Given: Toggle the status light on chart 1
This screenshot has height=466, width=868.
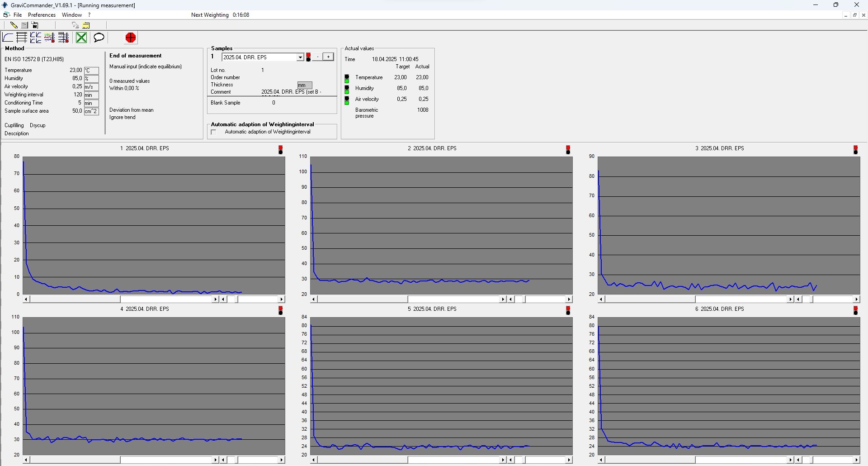Looking at the screenshot, I should tap(281, 150).
